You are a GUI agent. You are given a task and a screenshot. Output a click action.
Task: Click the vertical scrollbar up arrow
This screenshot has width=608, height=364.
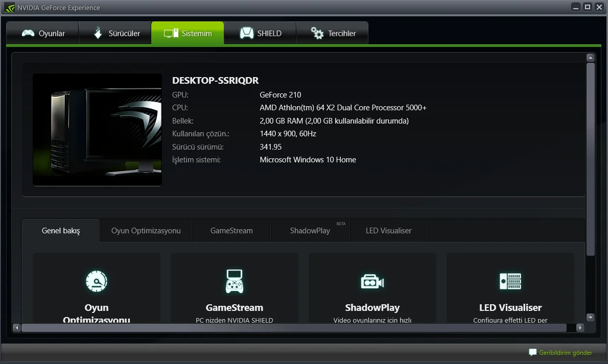pyautogui.click(x=591, y=58)
